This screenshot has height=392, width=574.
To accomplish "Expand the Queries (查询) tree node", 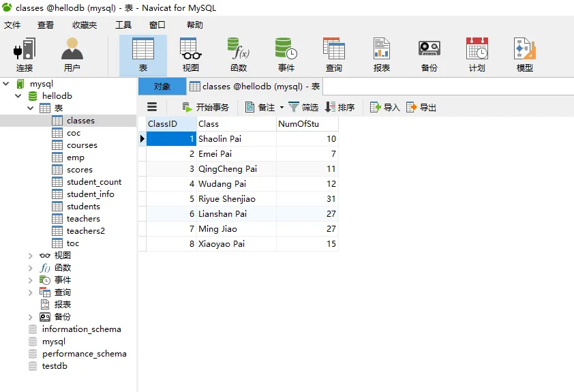I will (x=31, y=292).
